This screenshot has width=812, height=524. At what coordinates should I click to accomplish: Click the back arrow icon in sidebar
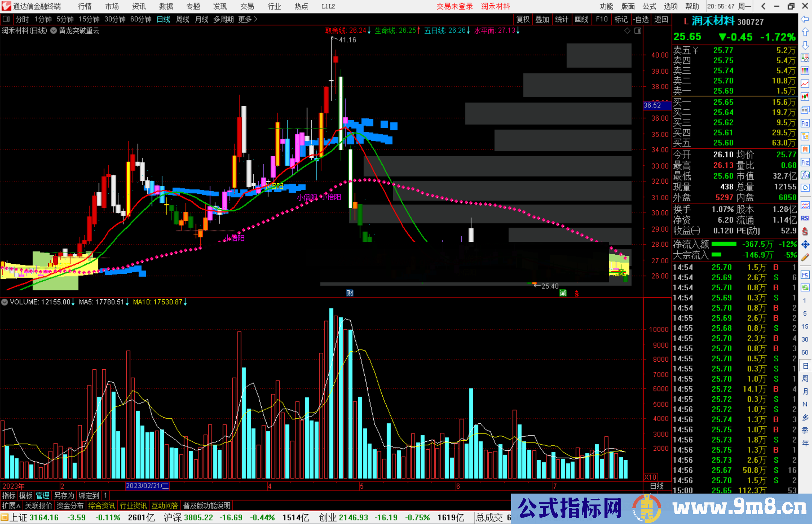tap(805, 19)
